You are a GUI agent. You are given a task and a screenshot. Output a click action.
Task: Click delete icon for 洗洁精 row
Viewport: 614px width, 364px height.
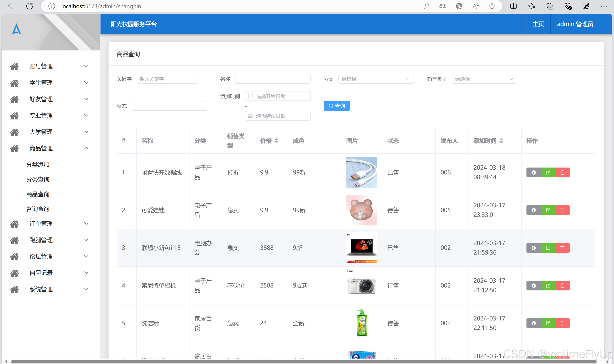562,323
